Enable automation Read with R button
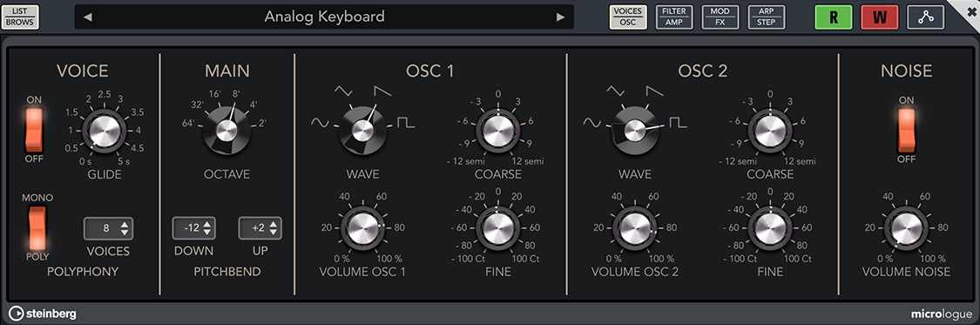 pos(833,17)
